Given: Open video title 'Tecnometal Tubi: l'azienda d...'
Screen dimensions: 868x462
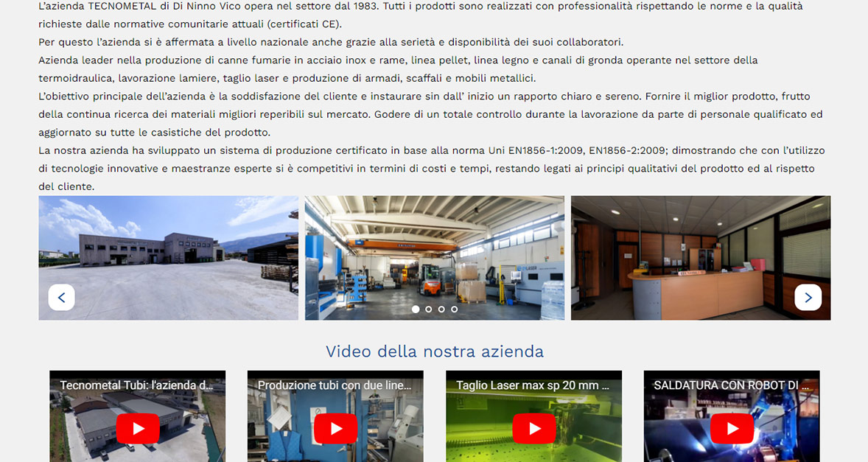Looking at the screenshot, I should point(136,385).
